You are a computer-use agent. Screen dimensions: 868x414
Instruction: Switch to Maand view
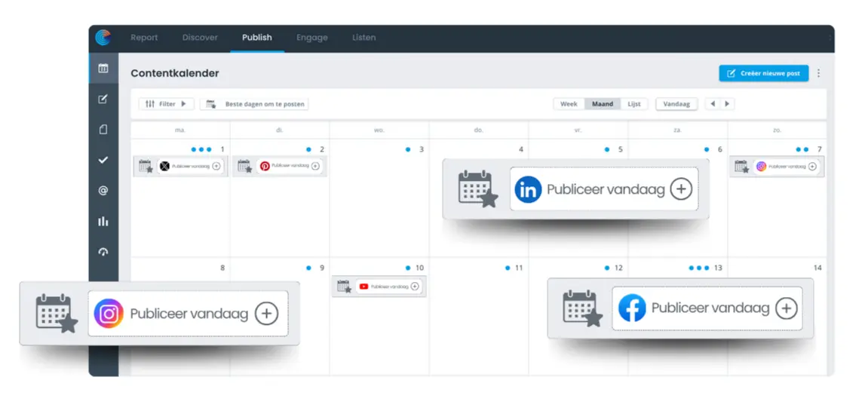pyautogui.click(x=603, y=104)
